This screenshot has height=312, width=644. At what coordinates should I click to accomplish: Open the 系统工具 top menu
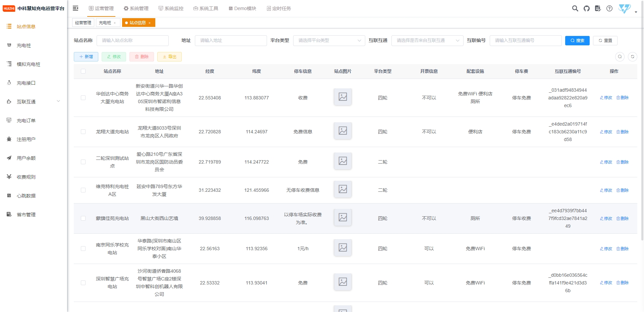tap(206, 8)
